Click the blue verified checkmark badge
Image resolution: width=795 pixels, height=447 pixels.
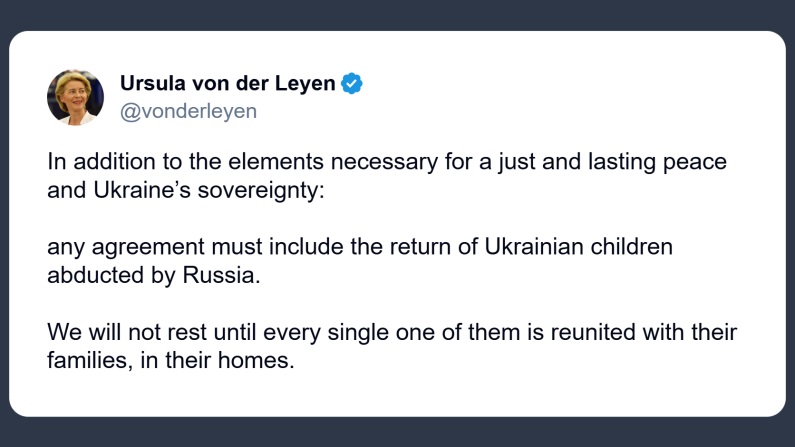click(x=352, y=84)
